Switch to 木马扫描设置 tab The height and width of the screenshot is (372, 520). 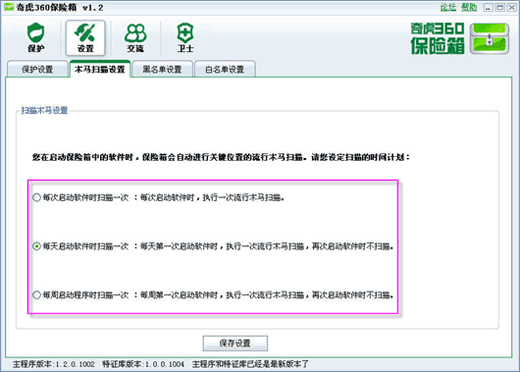click(x=100, y=69)
